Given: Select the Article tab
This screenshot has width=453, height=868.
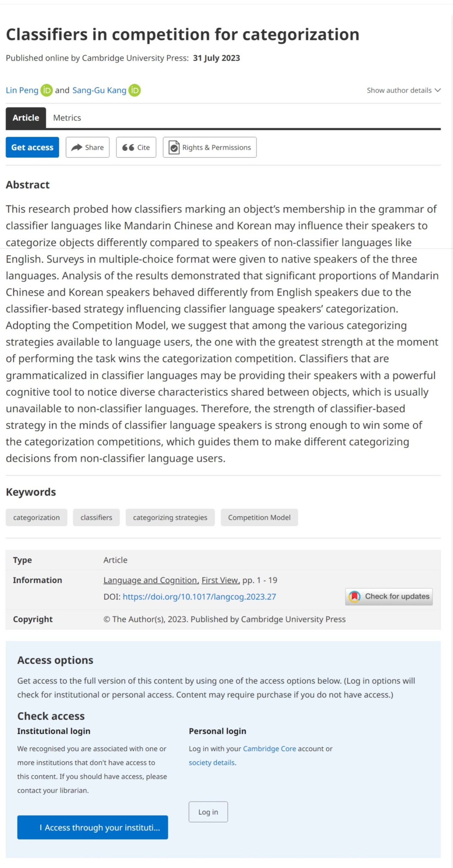Looking at the screenshot, I should coord(26,118).
